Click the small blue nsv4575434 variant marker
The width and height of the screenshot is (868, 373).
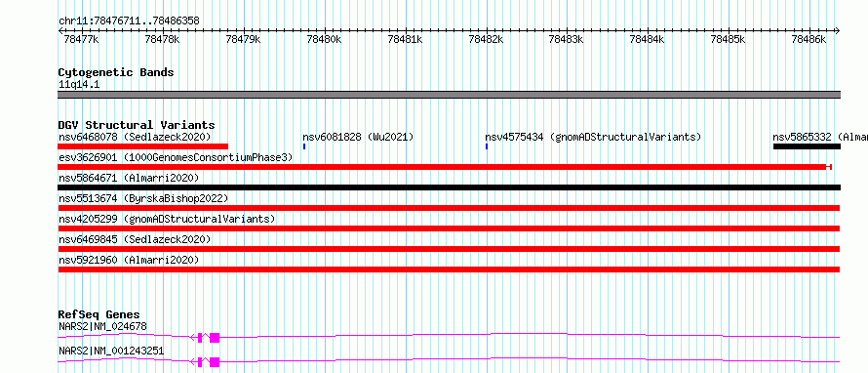487,146
